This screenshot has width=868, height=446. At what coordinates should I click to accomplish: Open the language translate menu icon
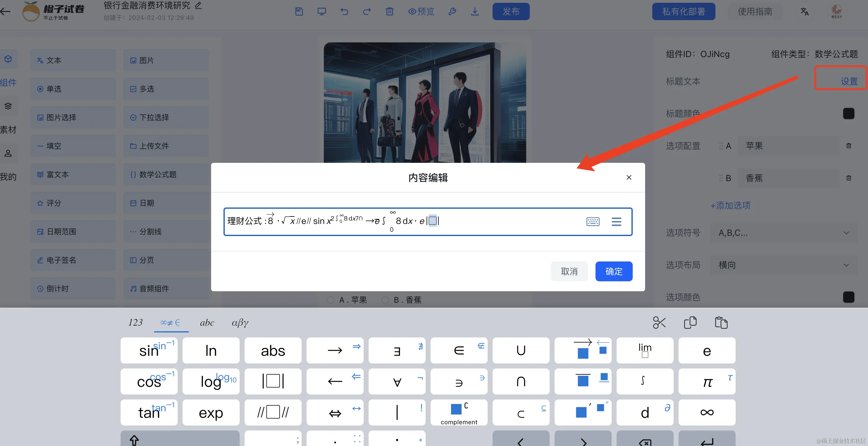click(x=805, y=11)
